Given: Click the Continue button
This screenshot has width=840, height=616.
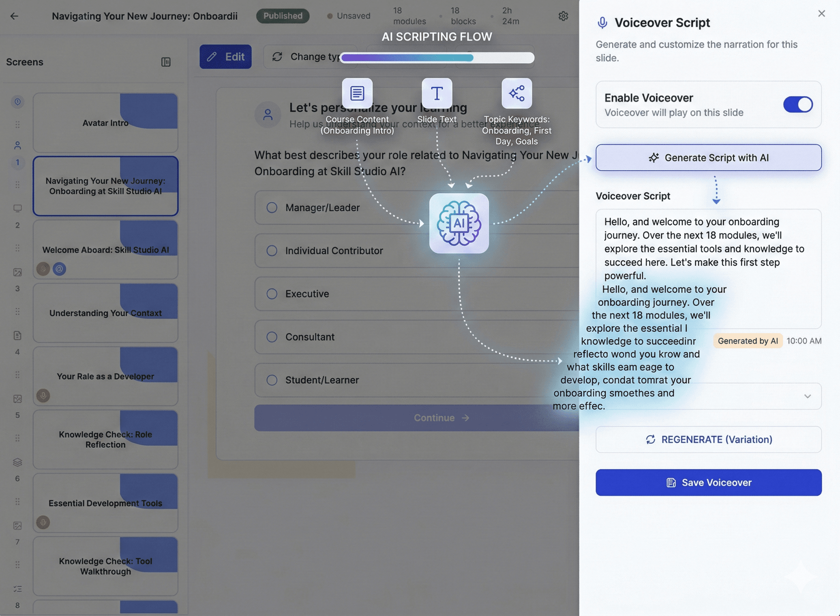Looking at the screenshot, I should [416, 418].
